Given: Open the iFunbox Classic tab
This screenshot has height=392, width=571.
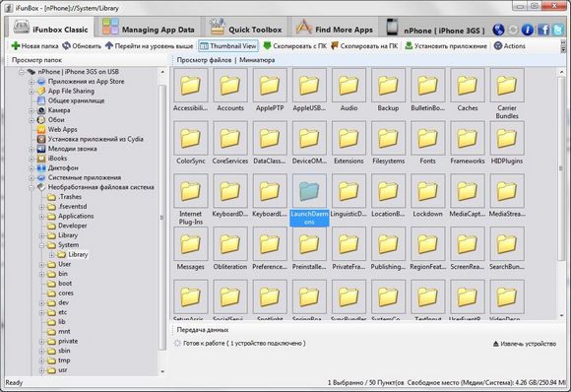Looking at the screenshot, I should point(50,28).
